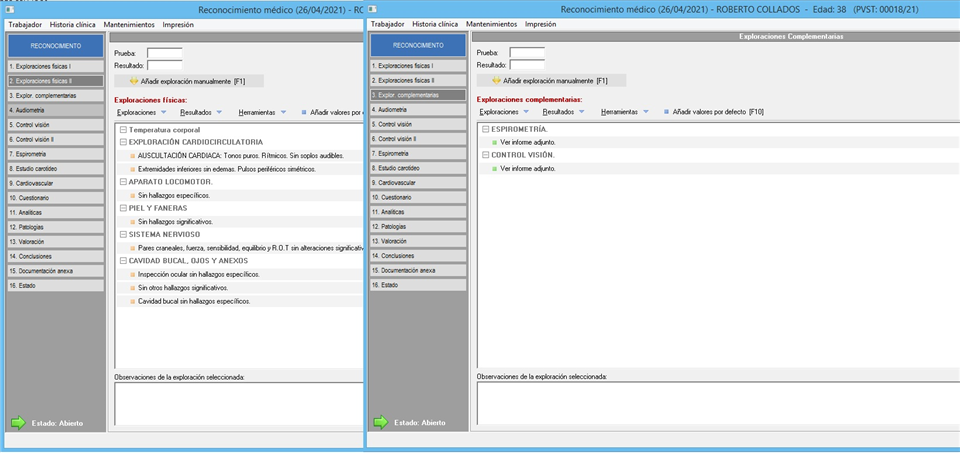The image size is (960, 453).
Task: Collapse the ESPIROMETRÍA group in right window
Action: click(x=485, y=130)
